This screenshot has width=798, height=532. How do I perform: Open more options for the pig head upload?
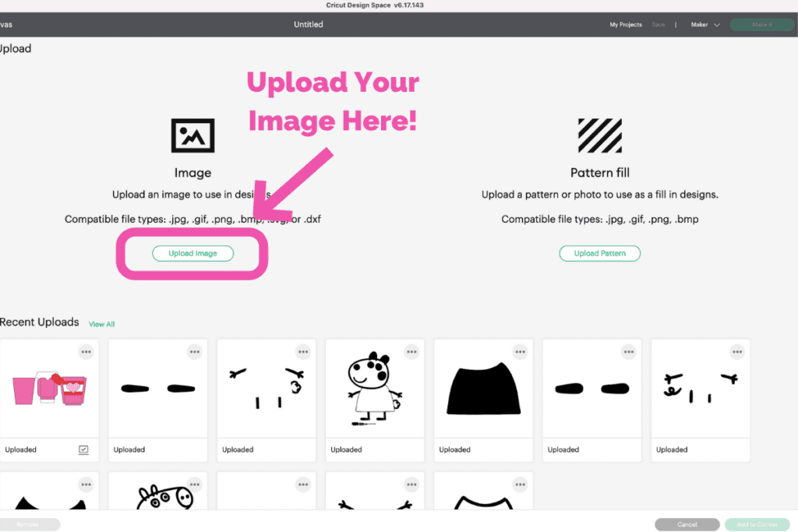point(194,484)
